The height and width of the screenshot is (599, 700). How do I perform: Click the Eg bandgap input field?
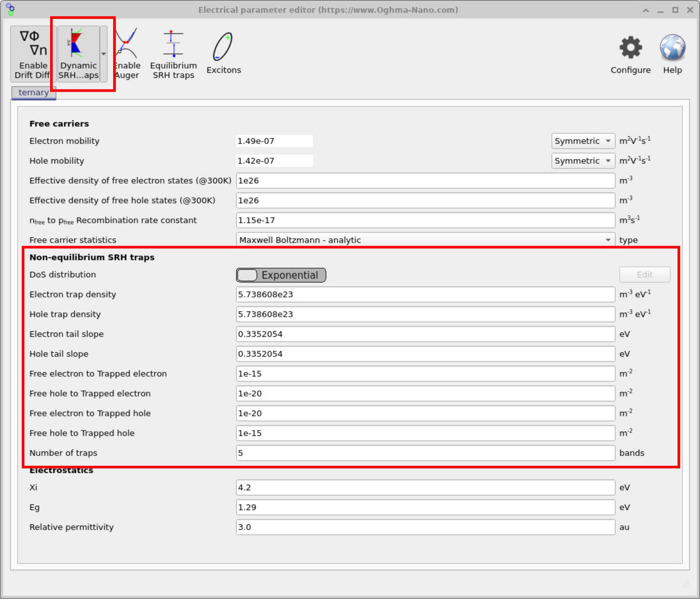click(x=425, y=507)
